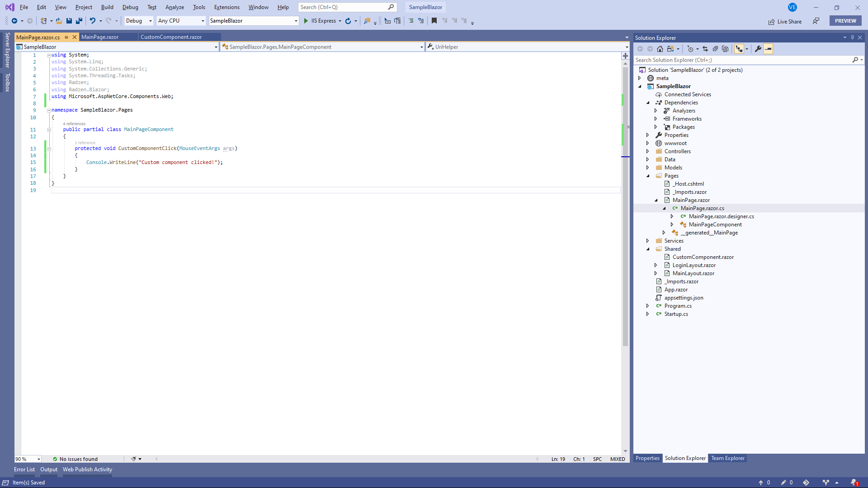Click the Live Share button
The height and width of the screenshot is (488, 868).
[x=785, y=22]
